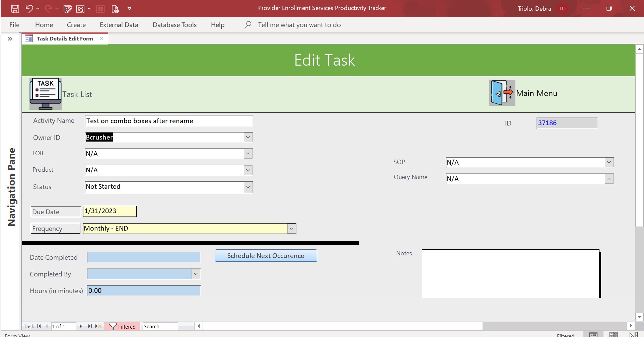This screenshot has width=644, height=337.
Task: Expand the collapsed Navigation Pane
Action: click(10, 38)
